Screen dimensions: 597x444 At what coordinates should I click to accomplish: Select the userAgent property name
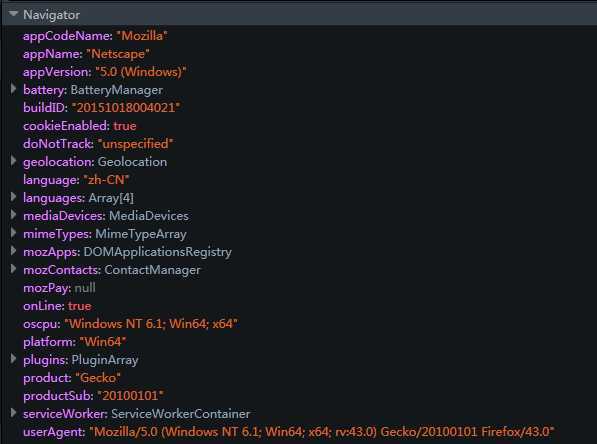54,432
